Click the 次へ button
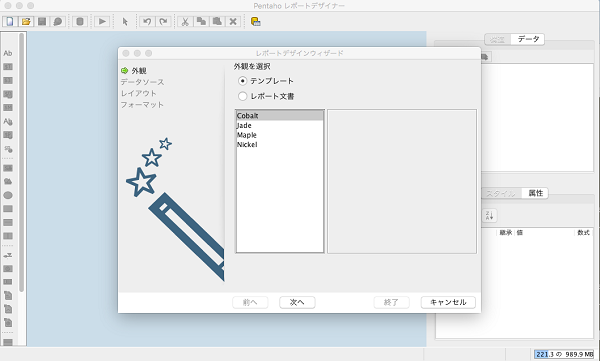Screen dimensions: 600x361 (297, 302)
